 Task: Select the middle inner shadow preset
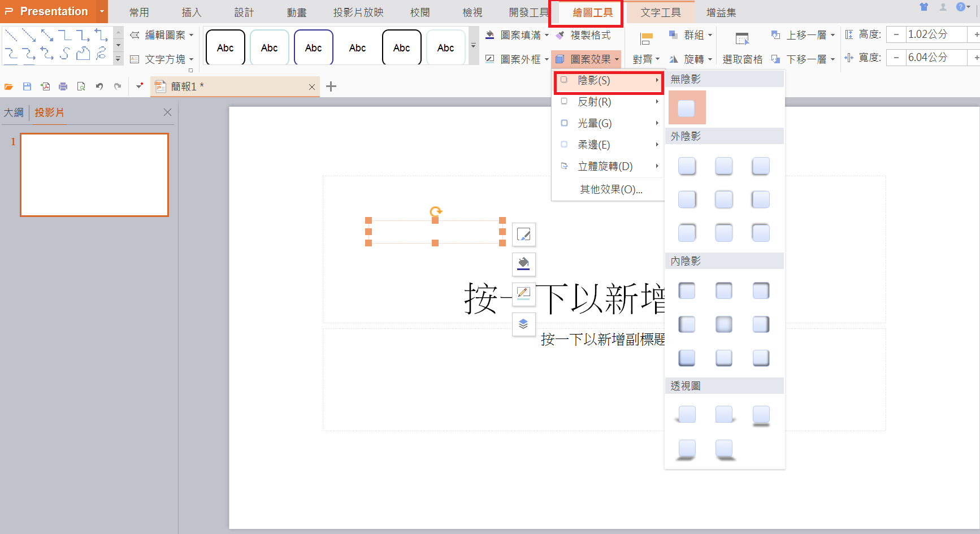tap(723, 324)
